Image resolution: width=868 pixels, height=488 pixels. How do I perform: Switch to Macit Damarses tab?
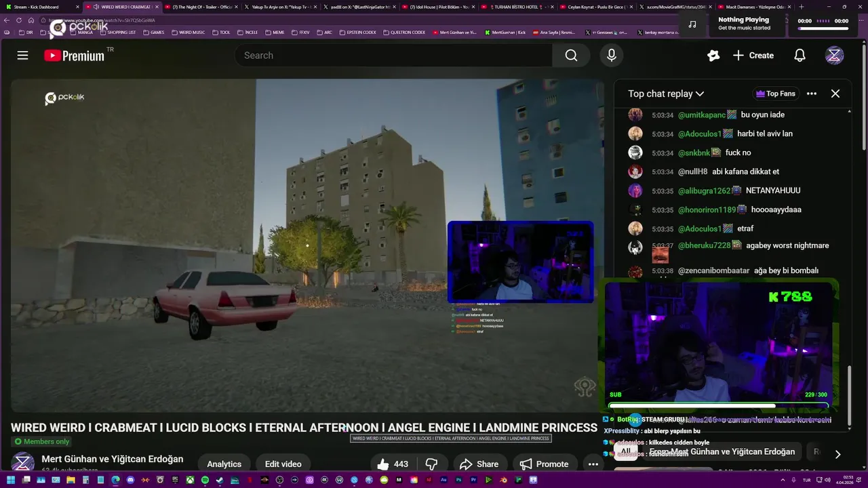[755, 7]
